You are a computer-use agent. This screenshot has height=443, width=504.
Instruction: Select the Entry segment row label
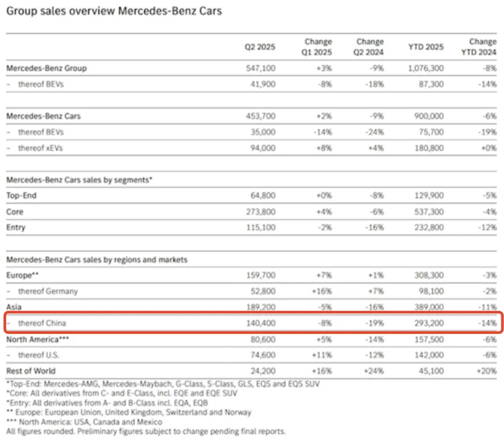pos(16,228)
